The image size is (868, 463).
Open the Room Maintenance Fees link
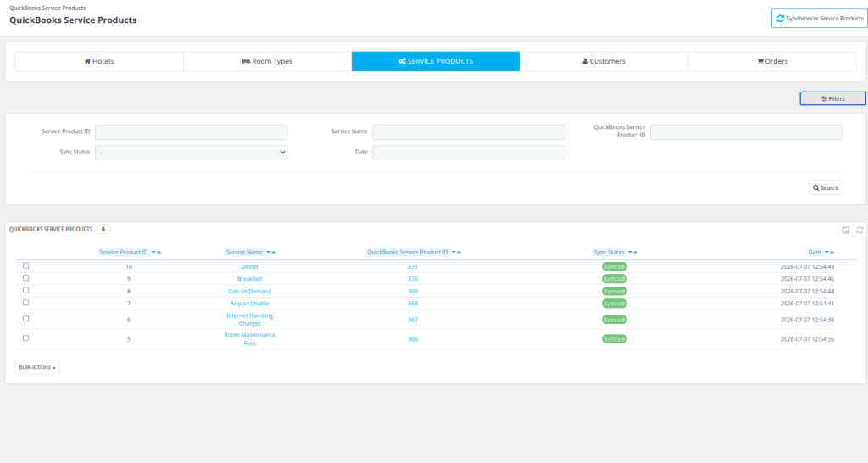tap(250, 339)
